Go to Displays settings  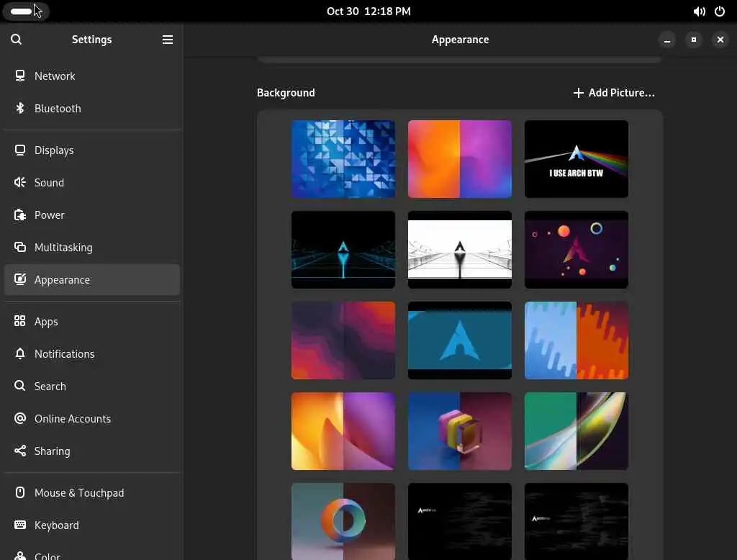tap(92, 150)
